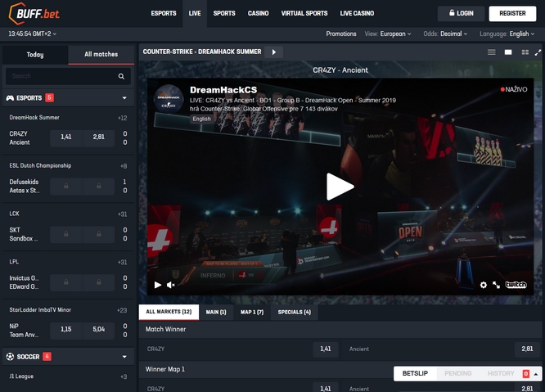Open the BUFF.bet home logo
This screenshot has height=392, width=545.
pyautogui.click(x=34, y=14)
